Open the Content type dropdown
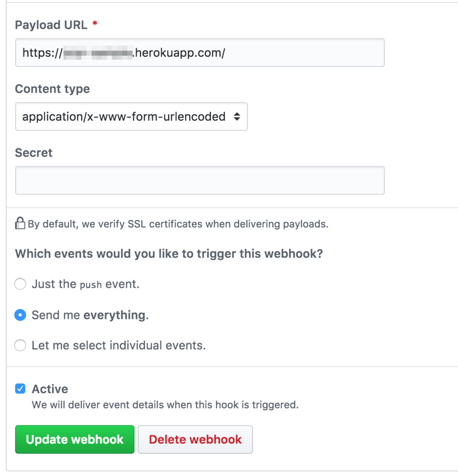 click(x=131, y=117)
